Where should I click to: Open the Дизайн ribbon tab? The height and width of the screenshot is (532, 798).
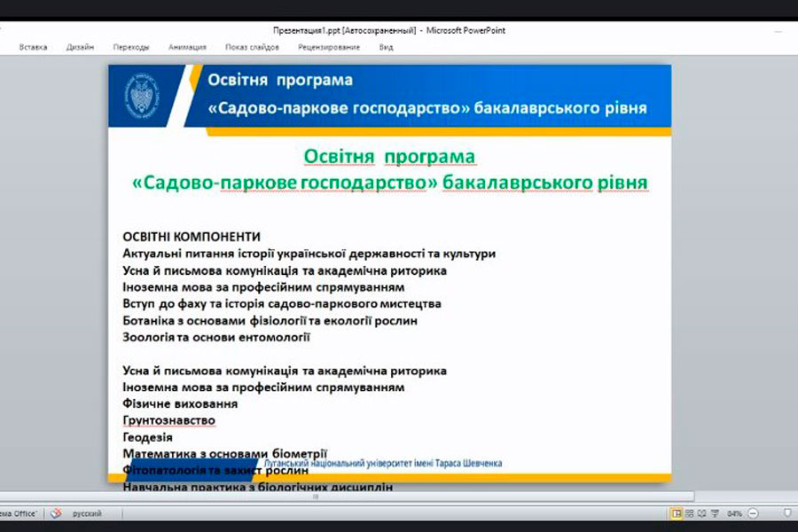(80, 47)
